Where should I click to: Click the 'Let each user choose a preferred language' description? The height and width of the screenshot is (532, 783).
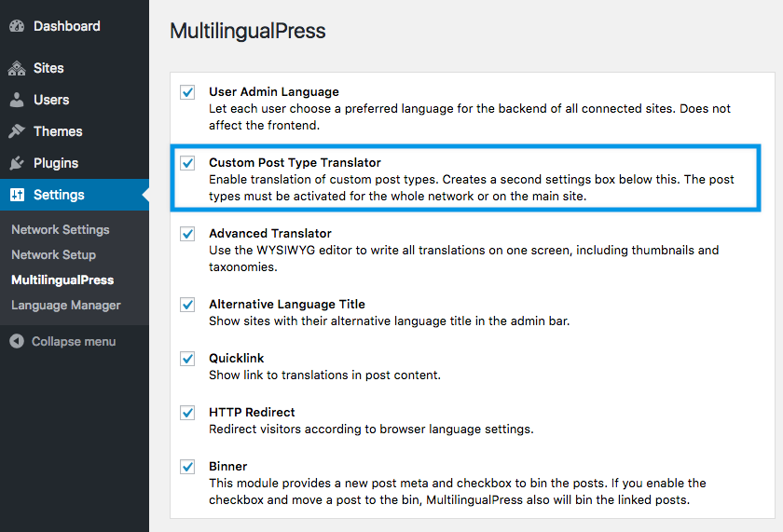(x=470, y=116)
